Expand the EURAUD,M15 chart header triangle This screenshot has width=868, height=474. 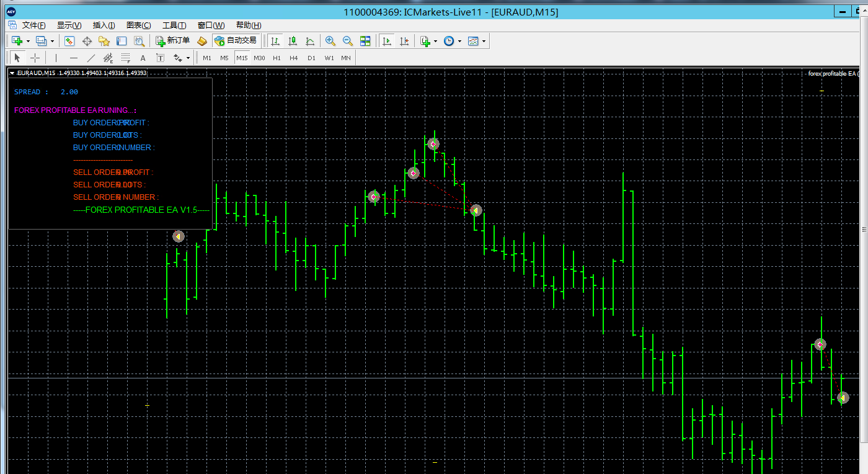tap(12, 73)
